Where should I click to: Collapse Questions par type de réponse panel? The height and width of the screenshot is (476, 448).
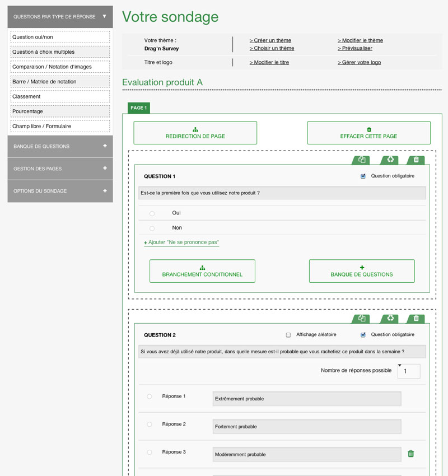pyautogui.click(x=104, y=17)
